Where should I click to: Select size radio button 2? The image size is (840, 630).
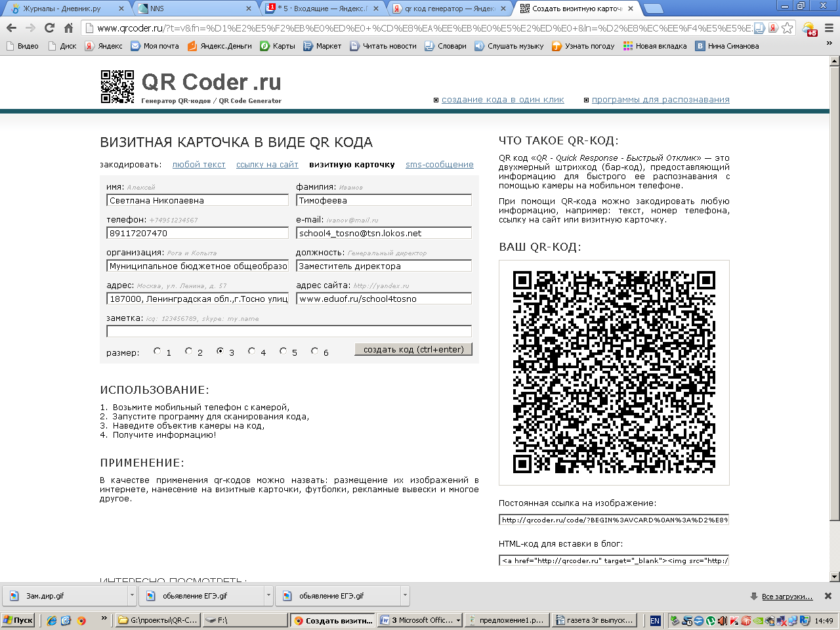(188, 351)
